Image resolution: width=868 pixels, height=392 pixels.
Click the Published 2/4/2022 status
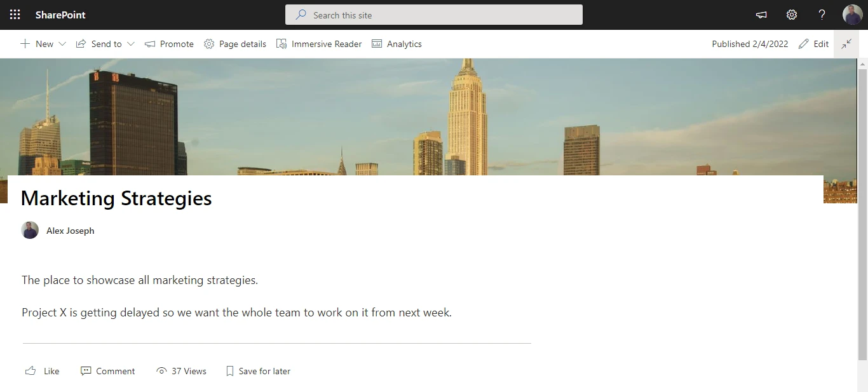(x=750, y=44)
